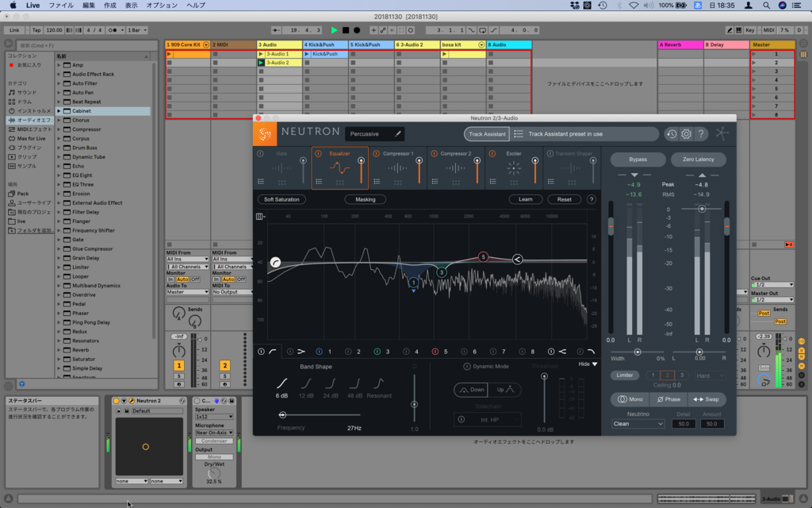812x508 pixels.
Task: Select EQ node 1 on the curve
Action: [413, 283]
